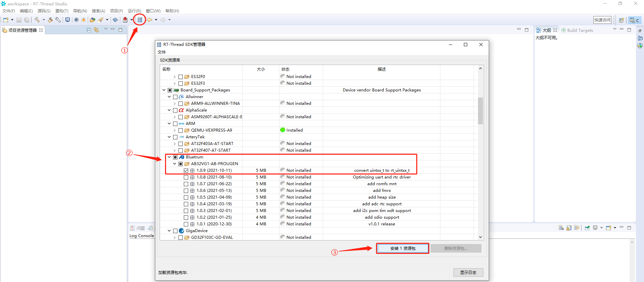644x282 pixels.
Task: Open RT-Thread settings wrench icon
Action: click(x=58, y=20)
